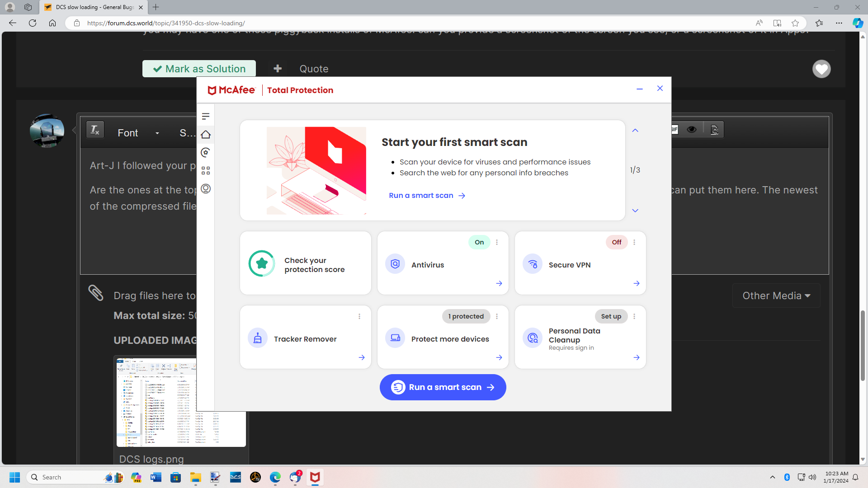The image size is (868, 488).
Task: Toggle spoiler eye icon in editor
Action: [x=692, y=130]
